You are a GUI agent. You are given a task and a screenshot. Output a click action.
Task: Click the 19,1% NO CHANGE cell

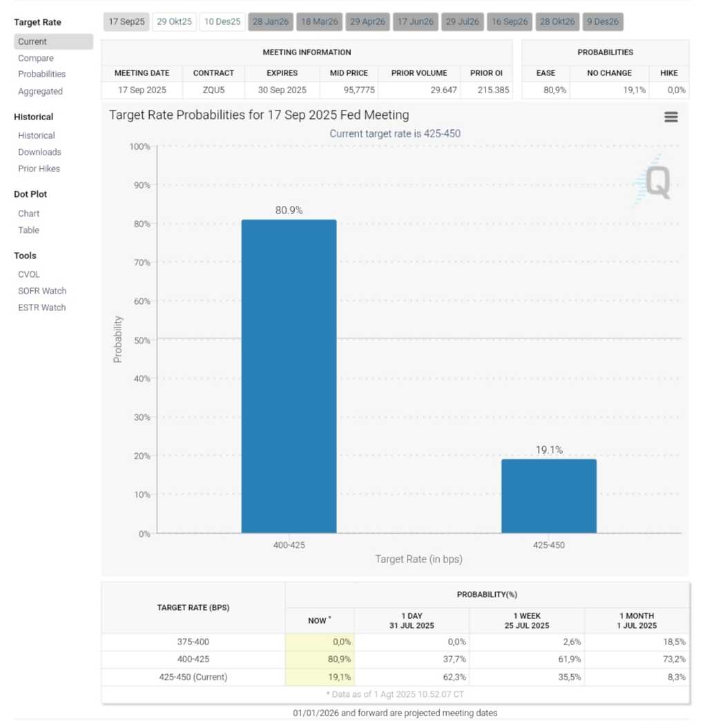pos(609,90)
